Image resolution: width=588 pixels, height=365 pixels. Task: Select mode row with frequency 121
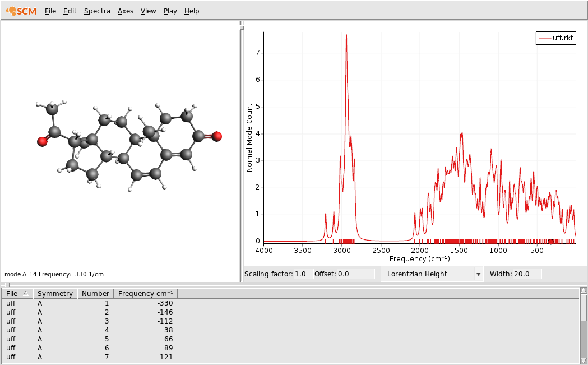[x=290, y=357]
